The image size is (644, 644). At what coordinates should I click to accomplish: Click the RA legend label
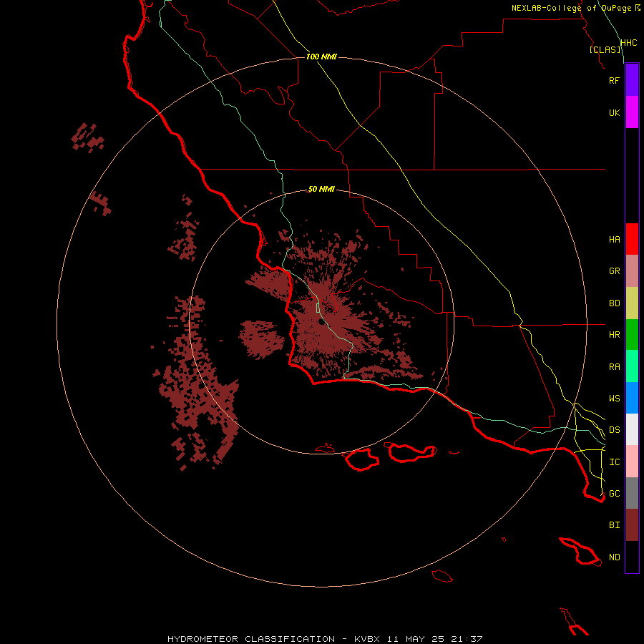coord(614,367)
